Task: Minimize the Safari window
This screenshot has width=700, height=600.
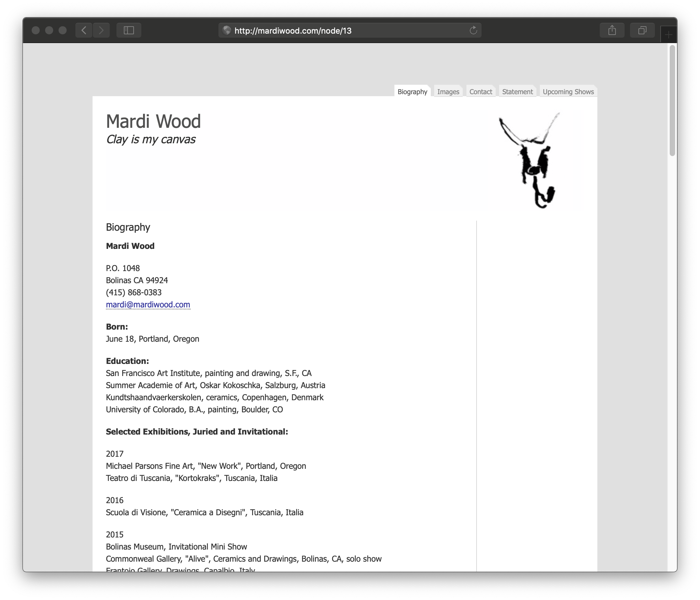Action: pyautogui.click(x=49, y=30)
